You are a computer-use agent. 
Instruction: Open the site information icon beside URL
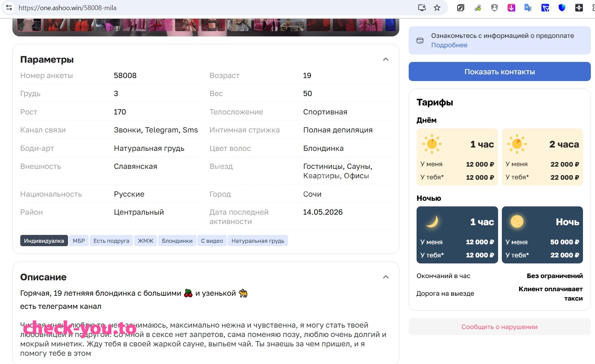point(9,8)
